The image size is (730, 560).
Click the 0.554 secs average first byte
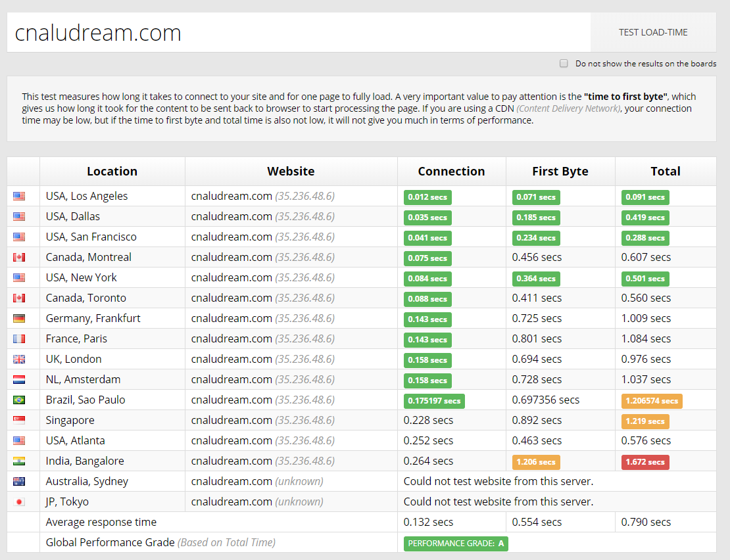pyautogui.click(x=537, y=523)
